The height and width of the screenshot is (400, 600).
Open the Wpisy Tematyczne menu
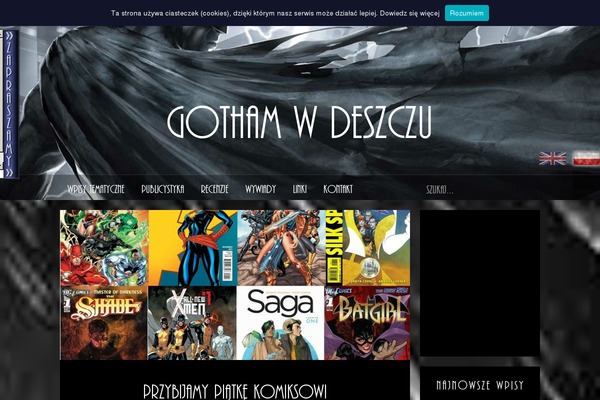[x=96, y=189]
